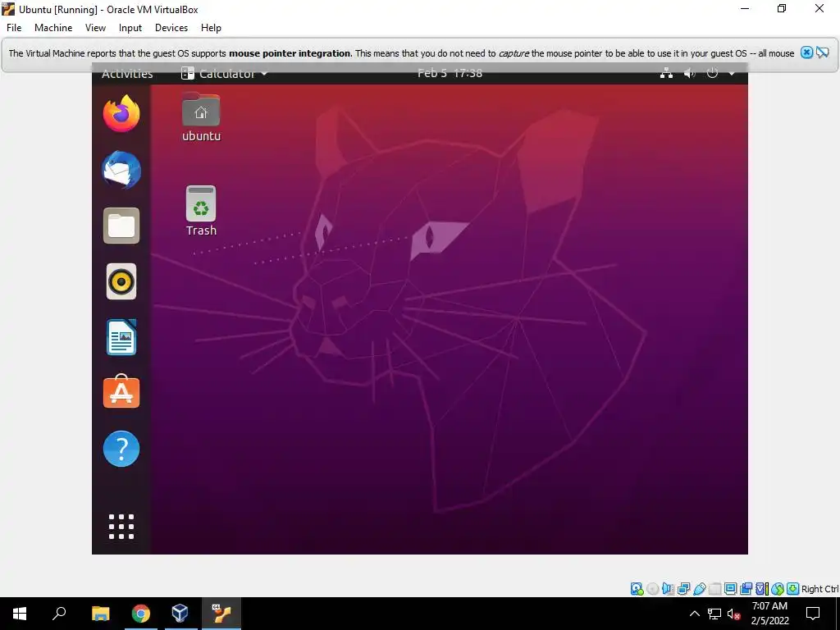Click the hard disk activity status icon
This screenshot has width=840, height=630.
tap(637, 589)
